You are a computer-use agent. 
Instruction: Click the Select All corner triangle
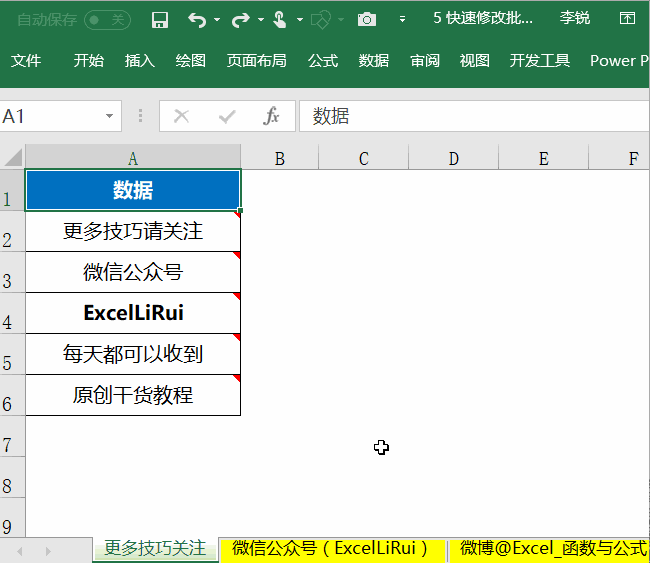(13, 157)
